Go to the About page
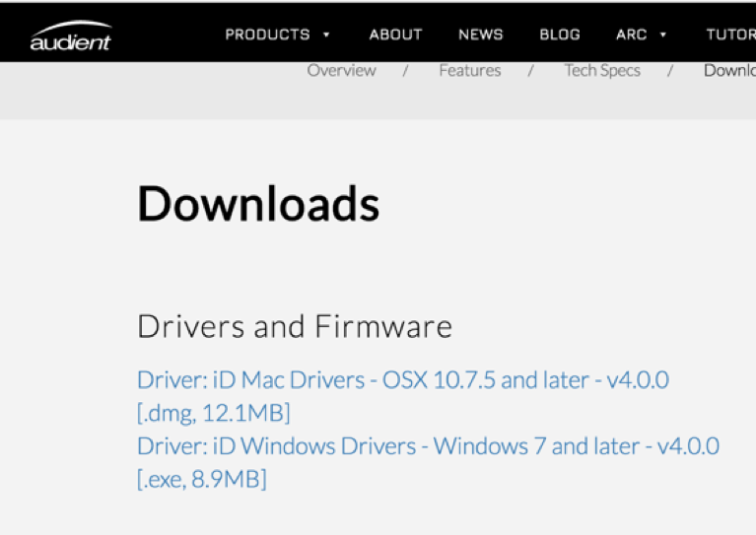This screenshot has height=535, width=756. point(395,34)
